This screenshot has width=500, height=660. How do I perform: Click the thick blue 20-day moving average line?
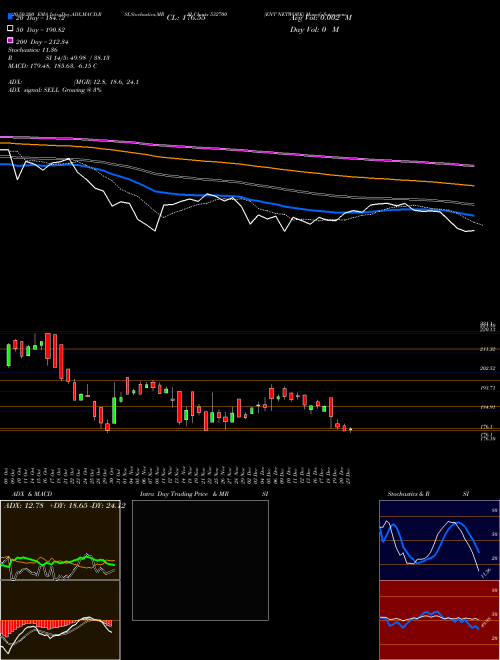coord(236,197)
